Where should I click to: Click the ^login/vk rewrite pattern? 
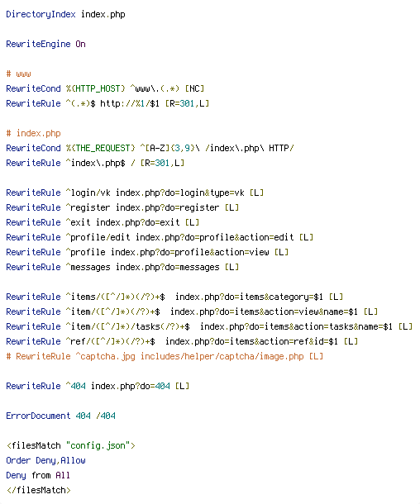click(88, 193)
